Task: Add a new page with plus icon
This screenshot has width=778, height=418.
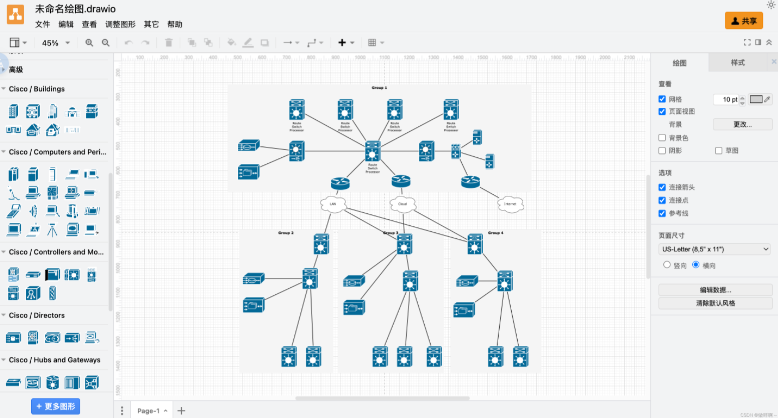Action: tap(181, 410)
